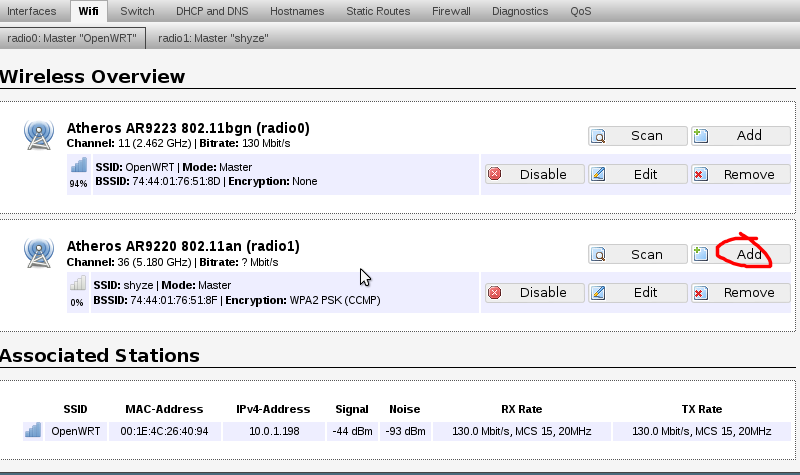Go to the Hostnames tab
The height and width of the screenshot is (475, 800).
297,11
